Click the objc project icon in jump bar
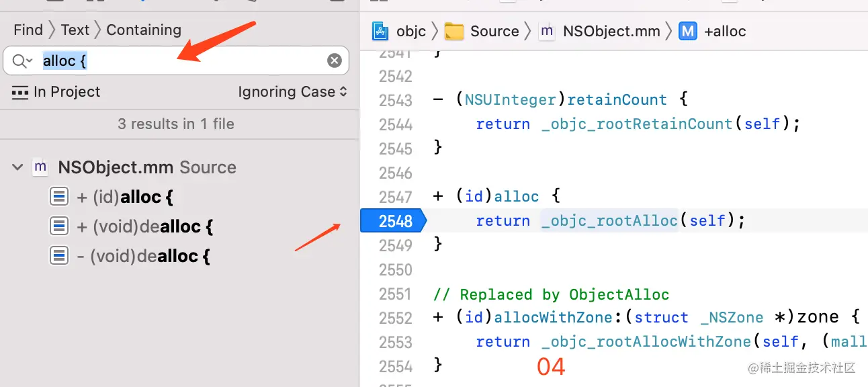This screenshot has height=387, width=868. 381,32
